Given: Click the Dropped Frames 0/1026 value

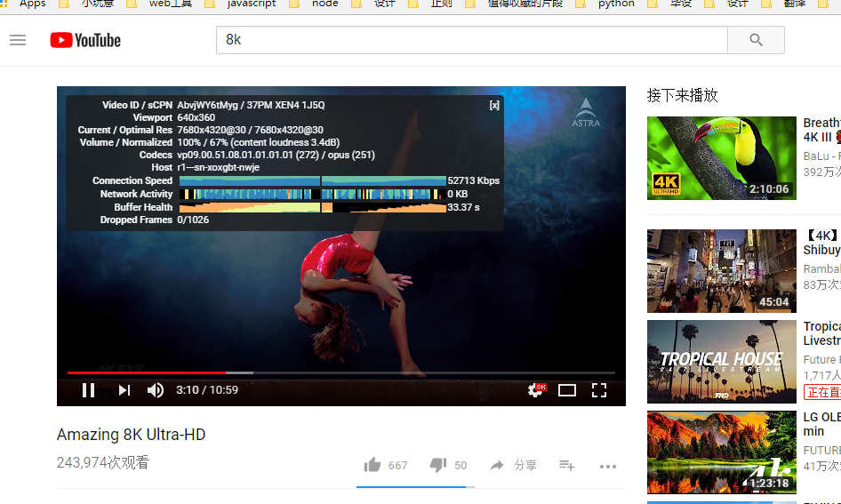Looking at the screenshot, I should pos(193,220).
